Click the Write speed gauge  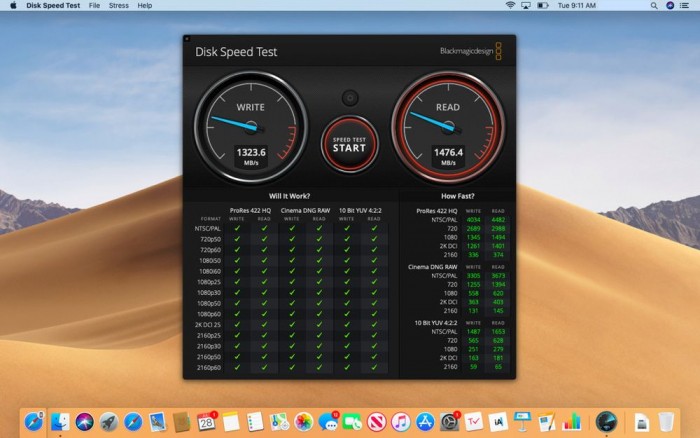pyautogui.click(x=250, y=126)
